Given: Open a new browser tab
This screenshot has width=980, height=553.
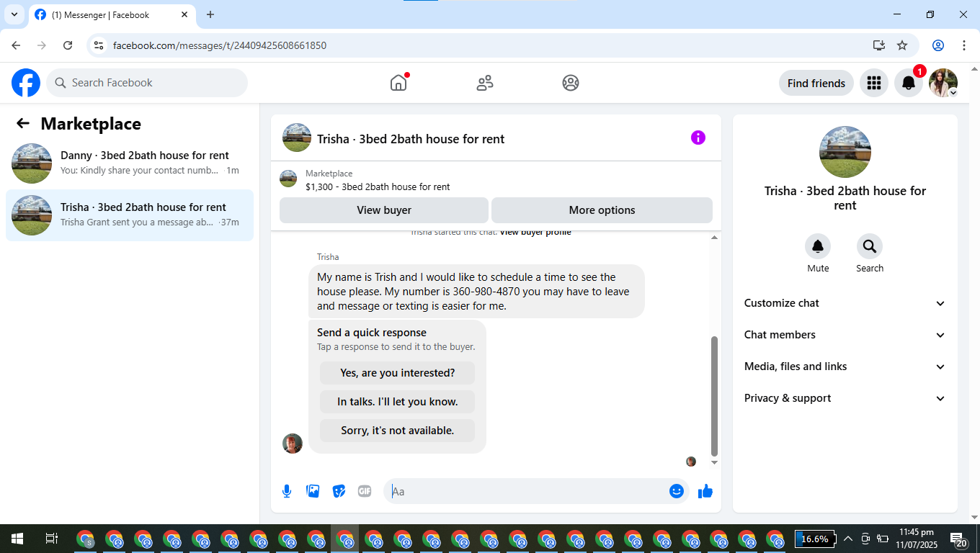Looking at the screenshot, I should tap(210, 14).
